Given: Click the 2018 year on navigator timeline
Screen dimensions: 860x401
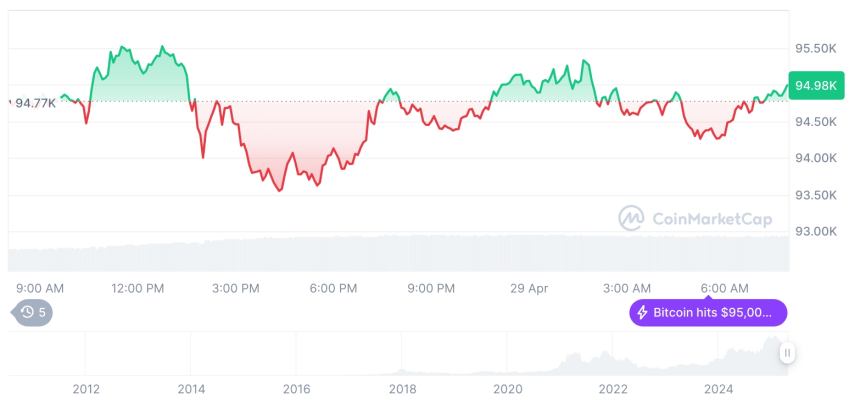Looking at the screenshot, I should click(402, 389).
